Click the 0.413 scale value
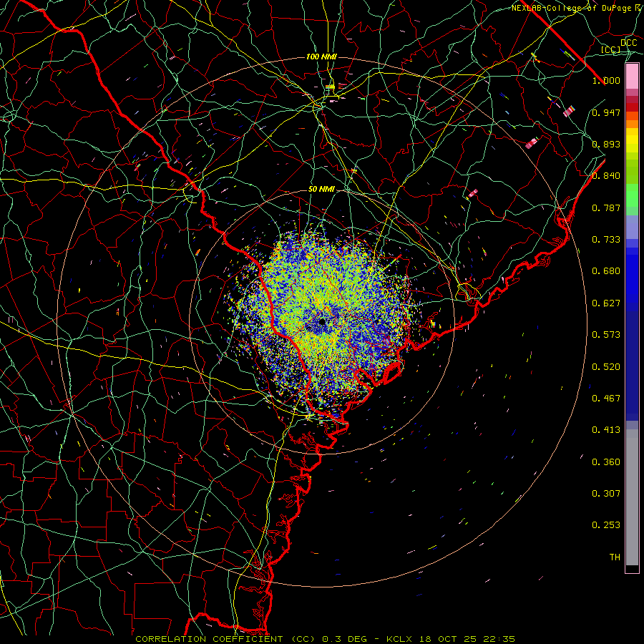The image size is (644, 644). [x=606, y=430]
